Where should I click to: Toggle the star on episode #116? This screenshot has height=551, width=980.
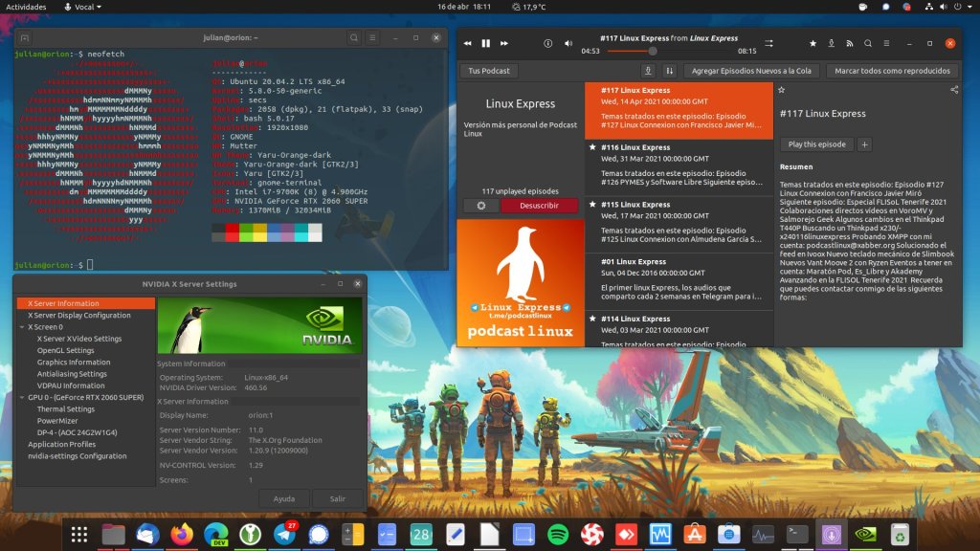coord(593,147)
